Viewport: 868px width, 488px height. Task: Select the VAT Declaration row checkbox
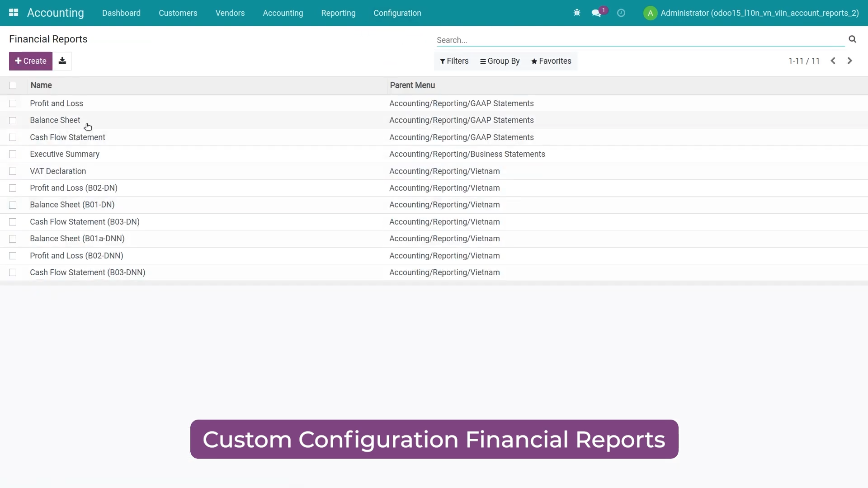pyautogui.click(x=13, y=171)
